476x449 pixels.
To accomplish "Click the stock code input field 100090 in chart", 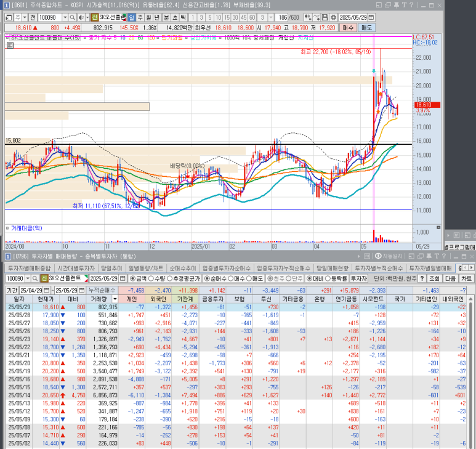I will pos(50,18).
